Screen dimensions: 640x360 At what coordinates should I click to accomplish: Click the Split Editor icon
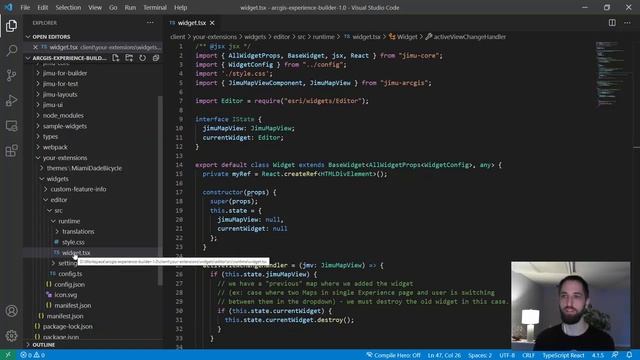(x=612, y=23)
